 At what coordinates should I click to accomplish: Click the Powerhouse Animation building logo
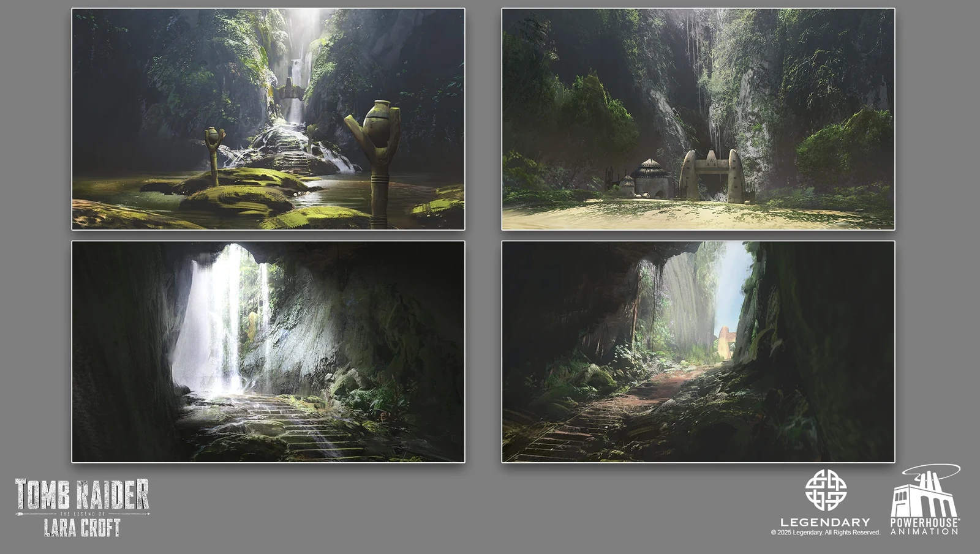pyautogui.click(x=925, y=500)
